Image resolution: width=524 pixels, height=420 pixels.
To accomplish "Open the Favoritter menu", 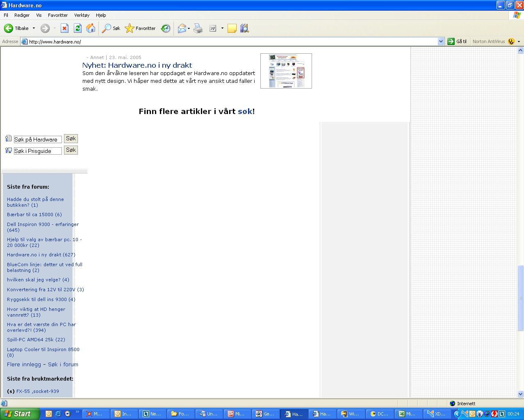I will 58,15.
